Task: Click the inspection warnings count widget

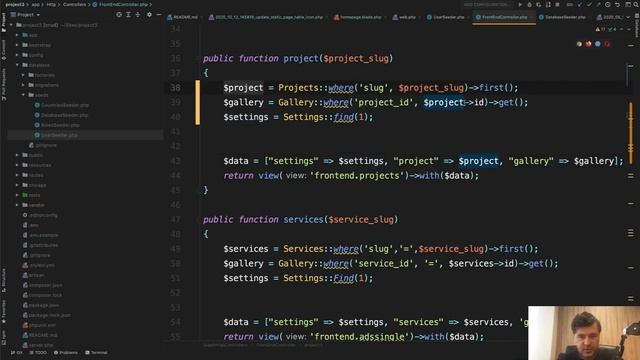Action: 607,29
